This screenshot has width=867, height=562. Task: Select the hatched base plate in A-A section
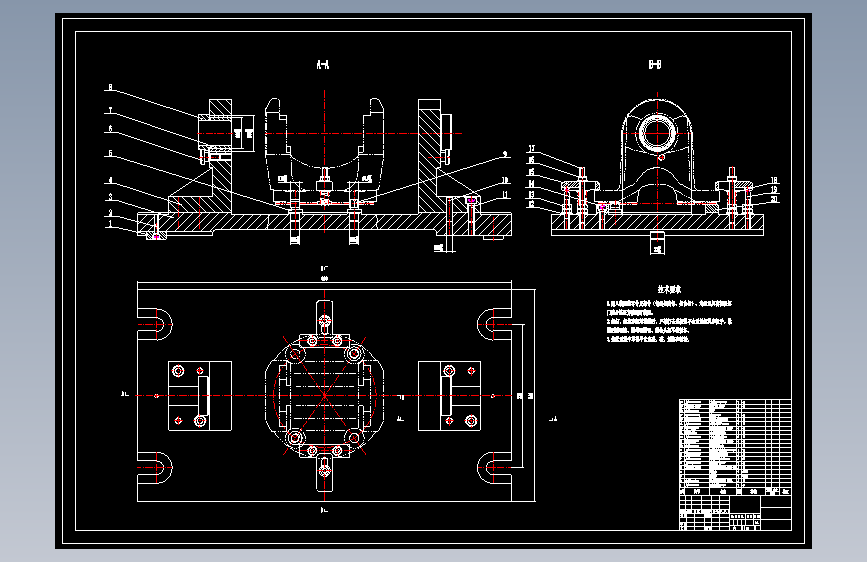pos(325,223)
